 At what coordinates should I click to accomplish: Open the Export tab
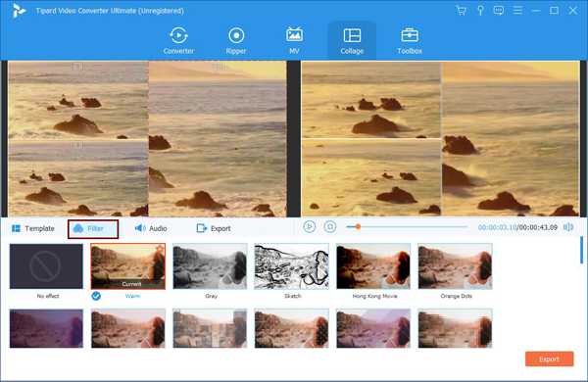pos(214,228)
